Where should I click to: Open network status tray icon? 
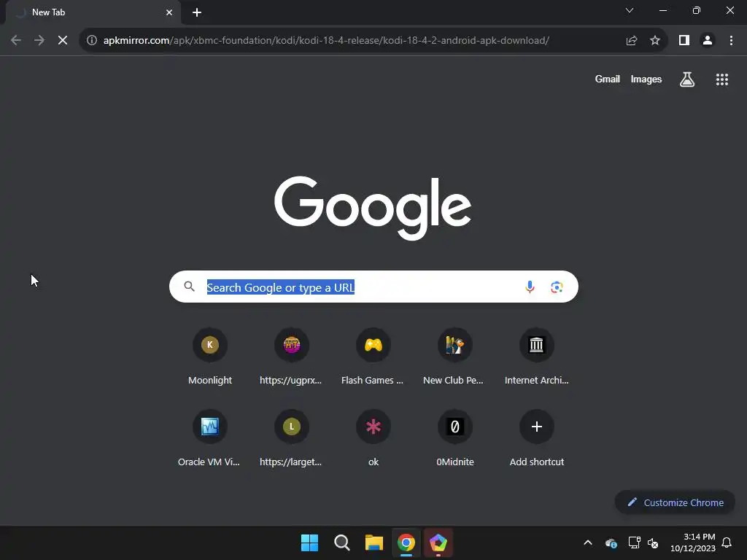pos(634,542)
